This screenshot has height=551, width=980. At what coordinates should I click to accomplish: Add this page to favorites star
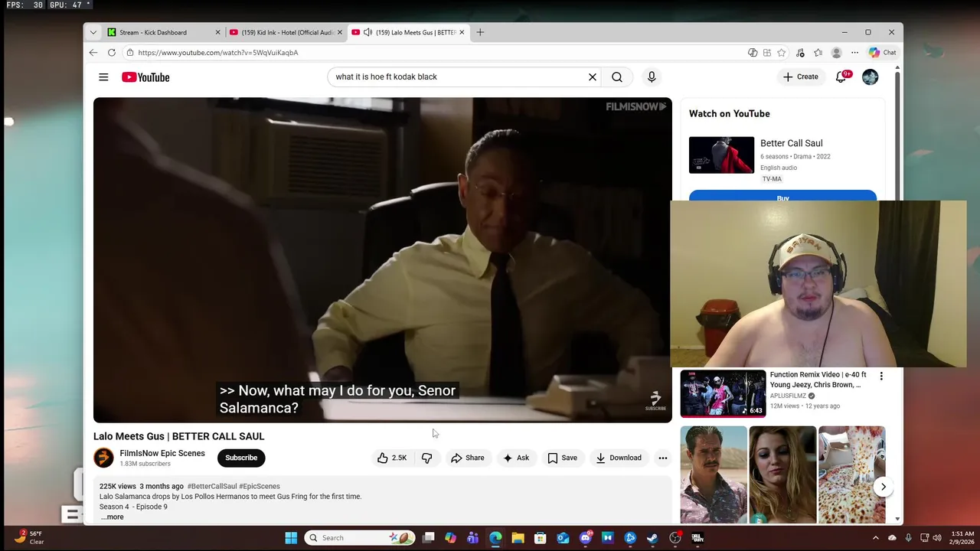coord(781,53)
